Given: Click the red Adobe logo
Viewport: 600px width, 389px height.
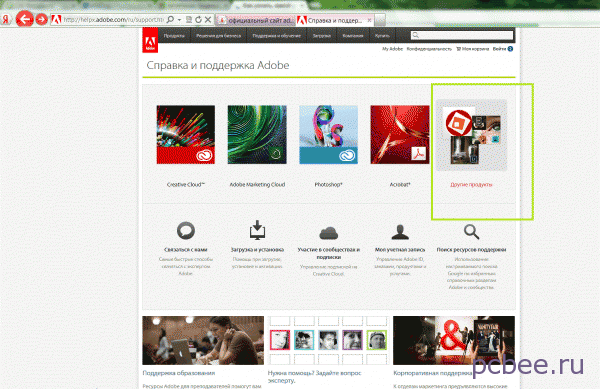Looking at the screenshot, I should pyautogui.click(x=150, y=40).
